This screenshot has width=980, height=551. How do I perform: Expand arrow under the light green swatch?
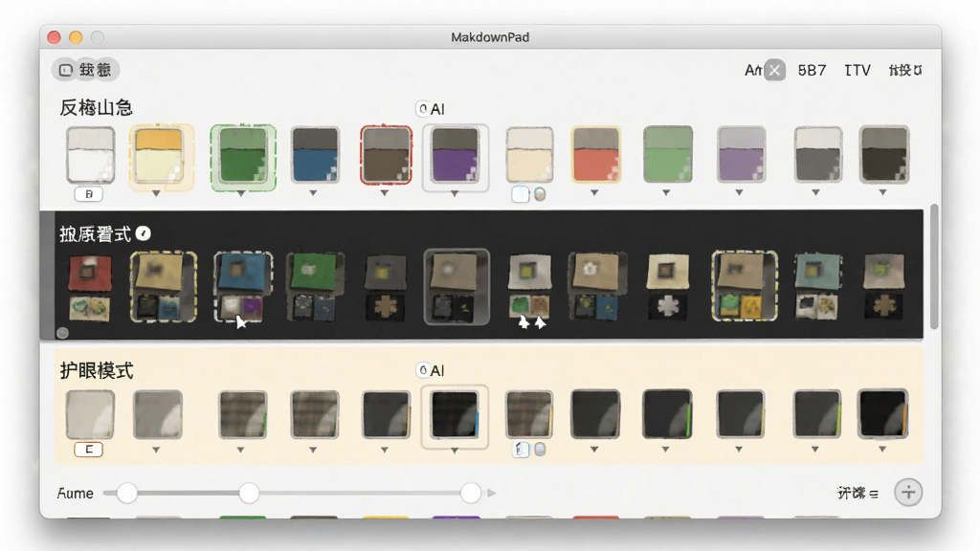pyautogui.click(x=666, y=193)
